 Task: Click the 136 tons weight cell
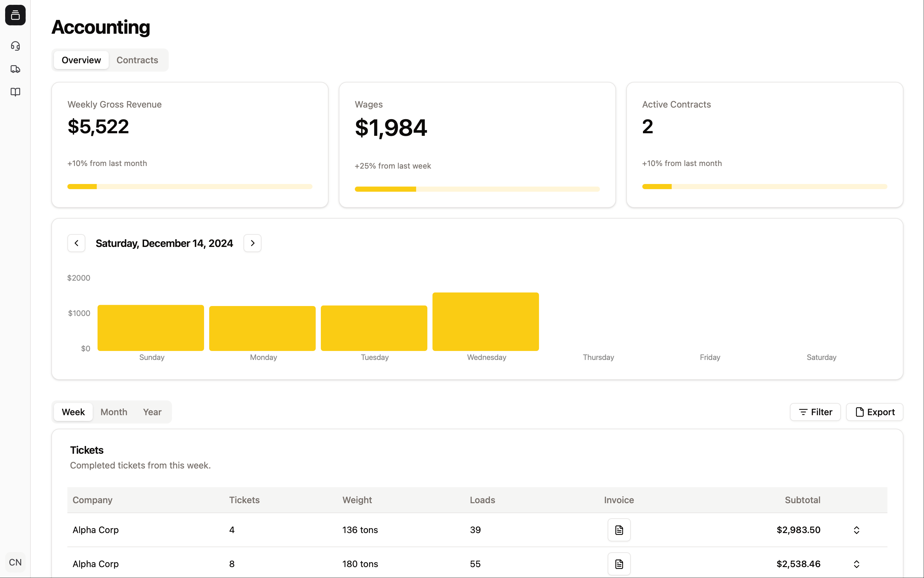click(360, 530)
